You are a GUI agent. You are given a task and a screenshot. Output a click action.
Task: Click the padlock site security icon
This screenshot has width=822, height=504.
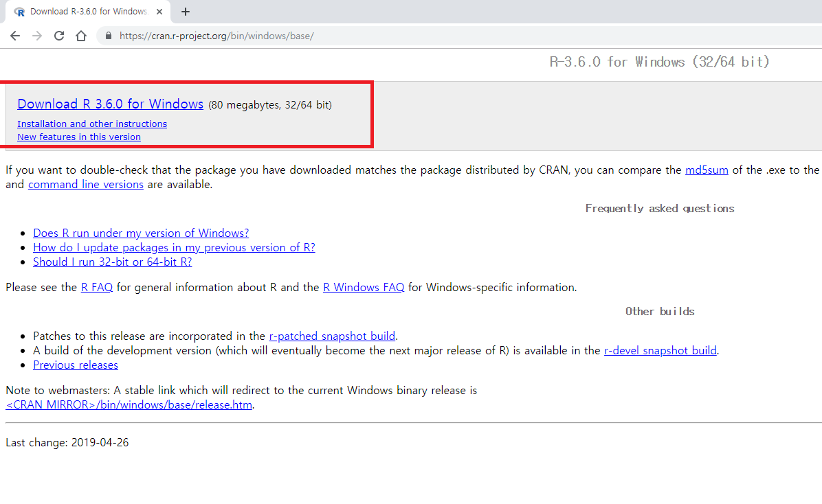(109, 36)
